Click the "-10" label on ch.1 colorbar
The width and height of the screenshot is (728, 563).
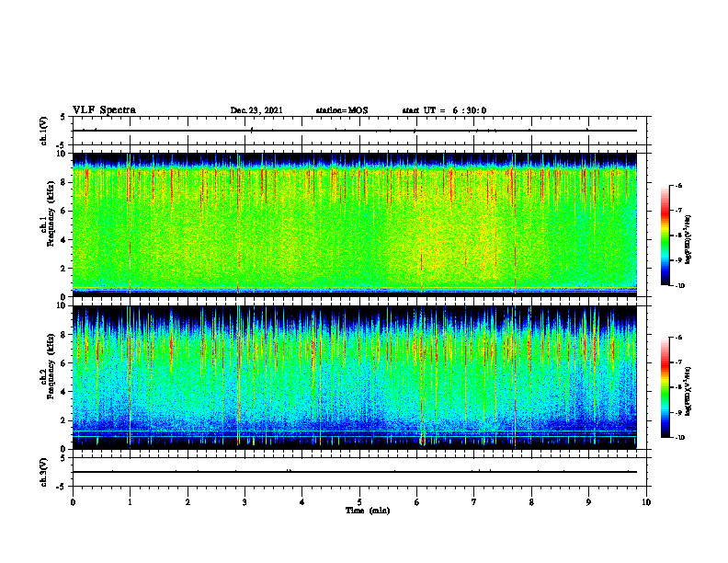[x=679, y=286]
